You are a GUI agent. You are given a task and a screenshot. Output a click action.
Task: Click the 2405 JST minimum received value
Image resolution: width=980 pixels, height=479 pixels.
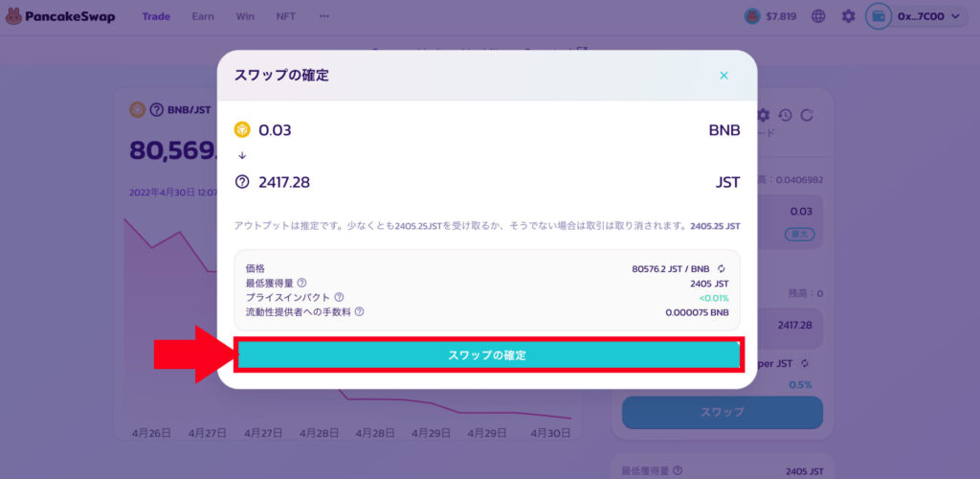[x=709, y=283]
